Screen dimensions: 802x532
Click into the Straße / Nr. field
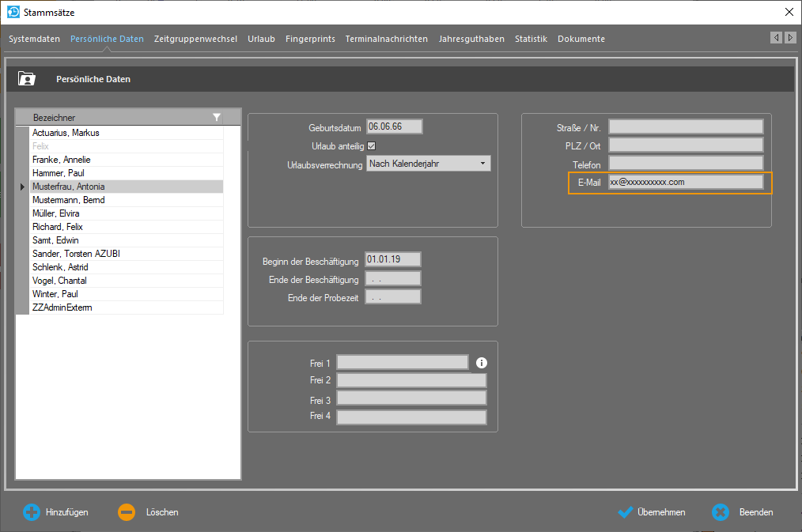coord(685,126)
